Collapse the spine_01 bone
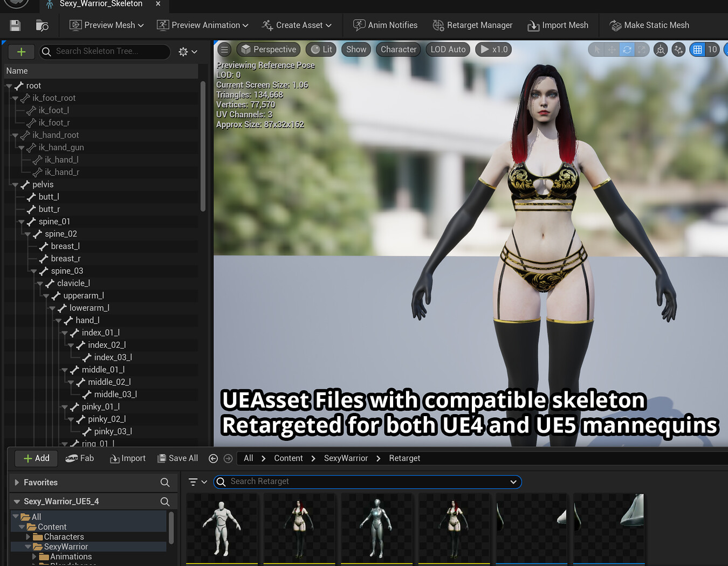 pos(22,222)
